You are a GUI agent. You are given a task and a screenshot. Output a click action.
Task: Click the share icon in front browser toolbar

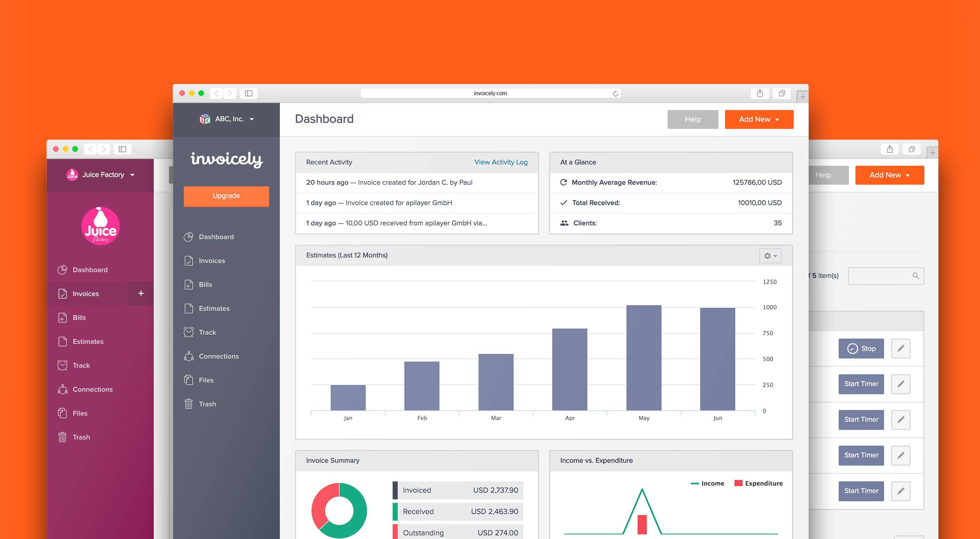760,93
